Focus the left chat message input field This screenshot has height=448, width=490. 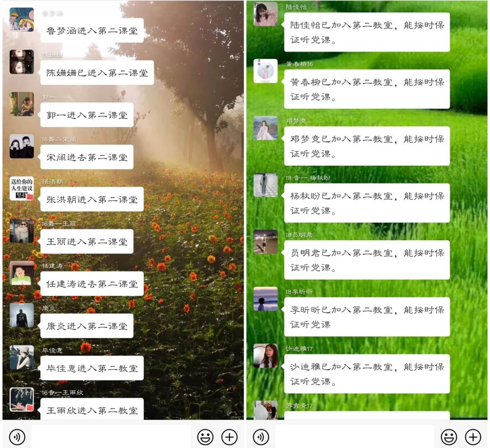tap(111, 437)
